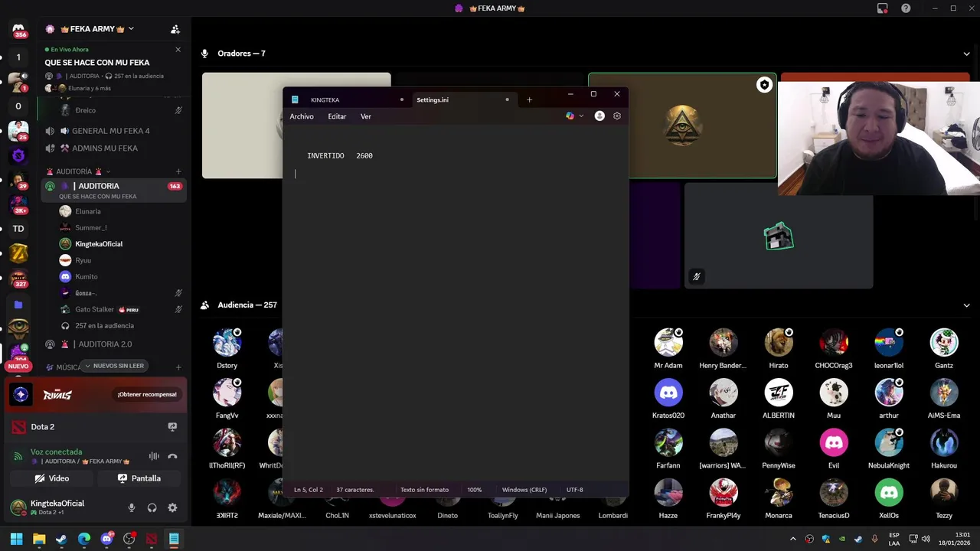Collapse the Audiencia — 257 section
The width and height of the screenshot is (980, 551).
(966, 305)
